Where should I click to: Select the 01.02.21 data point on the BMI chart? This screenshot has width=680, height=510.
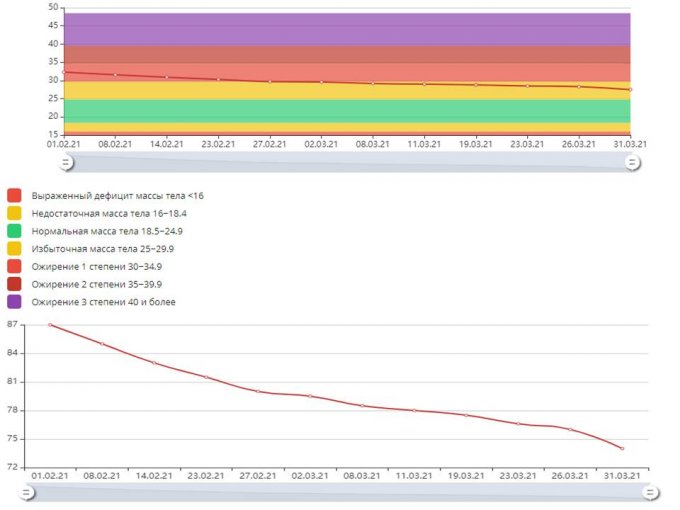tap(64, 72)
